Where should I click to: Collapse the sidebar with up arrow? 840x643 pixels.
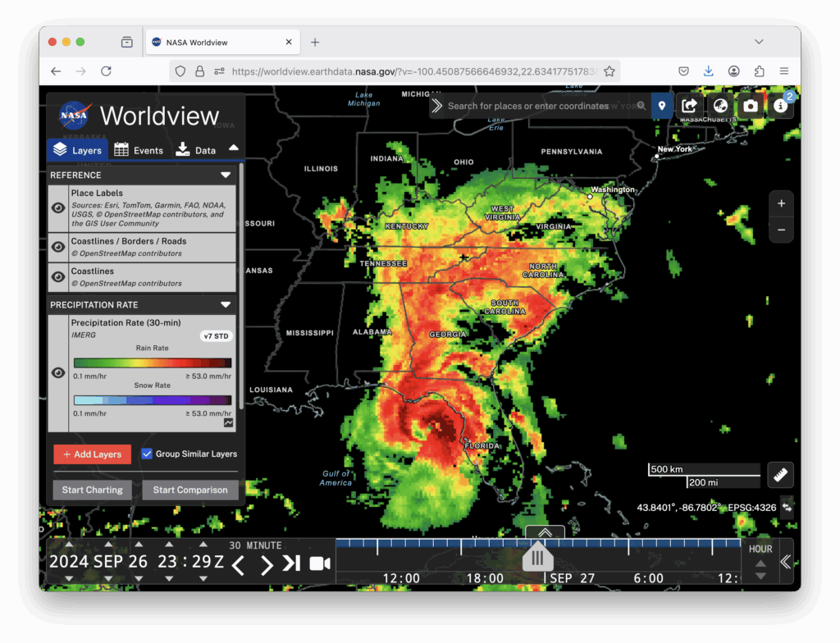(x=234, y=148)
